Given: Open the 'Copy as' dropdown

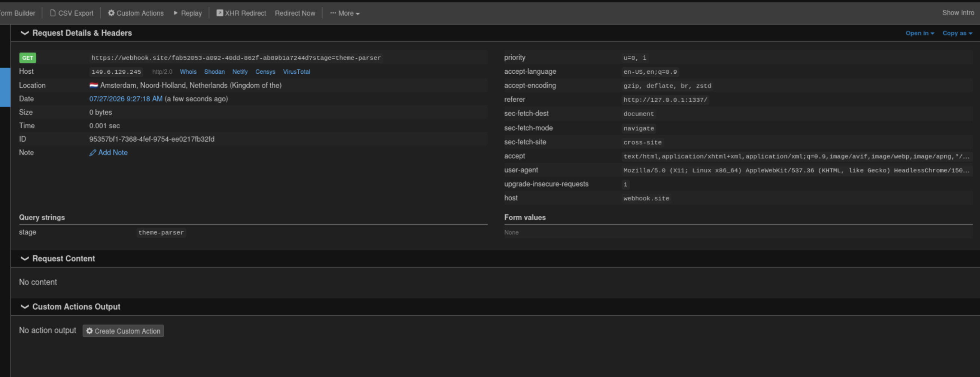Looking at the screenshot, I should click(957, 33).
